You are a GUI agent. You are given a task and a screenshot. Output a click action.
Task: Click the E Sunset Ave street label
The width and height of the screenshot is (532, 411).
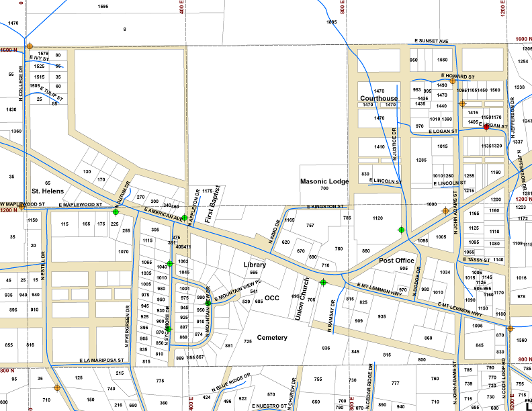pos(431,41)
